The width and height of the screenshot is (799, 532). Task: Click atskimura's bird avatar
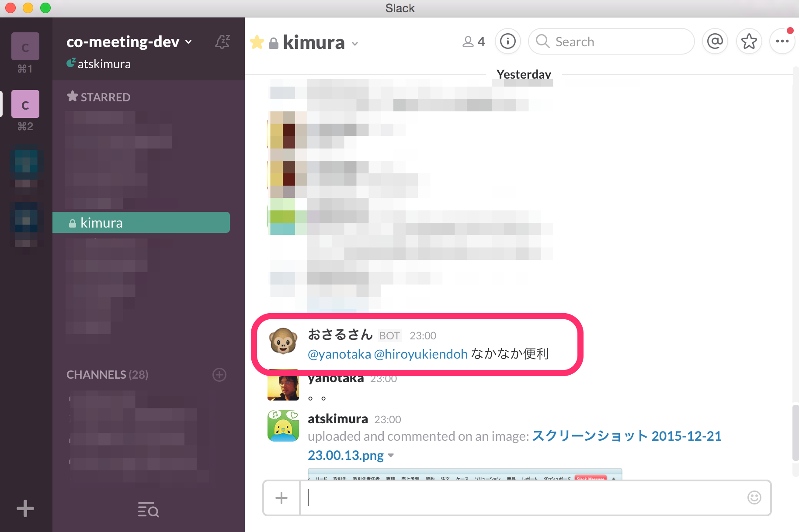click(x=283, y=426)
